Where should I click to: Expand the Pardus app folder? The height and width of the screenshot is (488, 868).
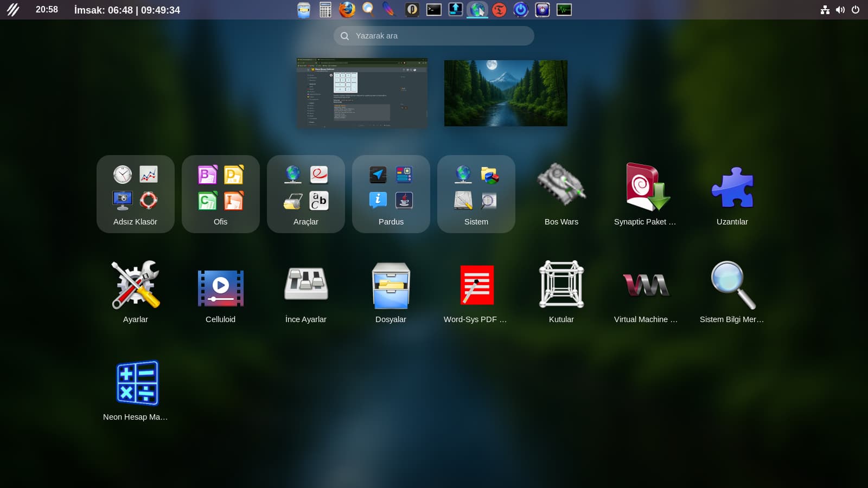(391, 194)
